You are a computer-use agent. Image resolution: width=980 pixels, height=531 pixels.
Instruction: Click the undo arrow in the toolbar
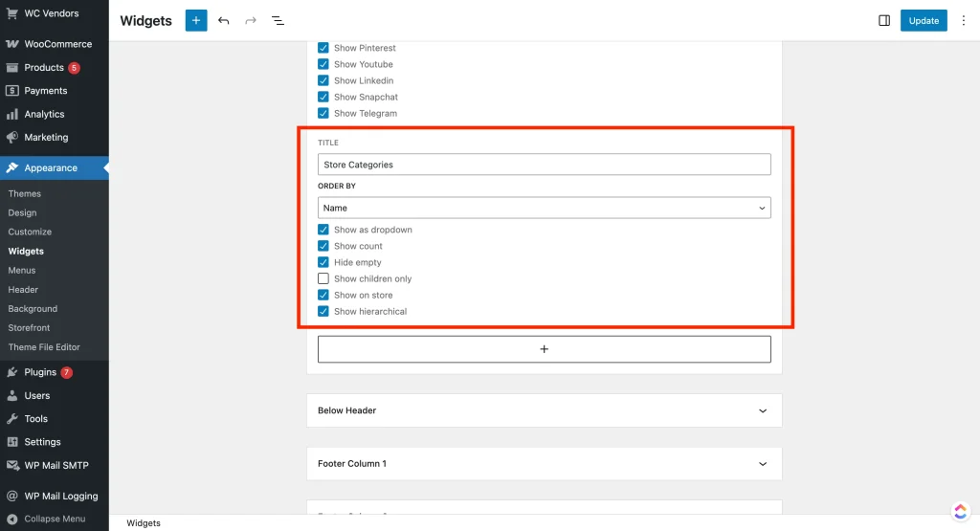(224, 20)
